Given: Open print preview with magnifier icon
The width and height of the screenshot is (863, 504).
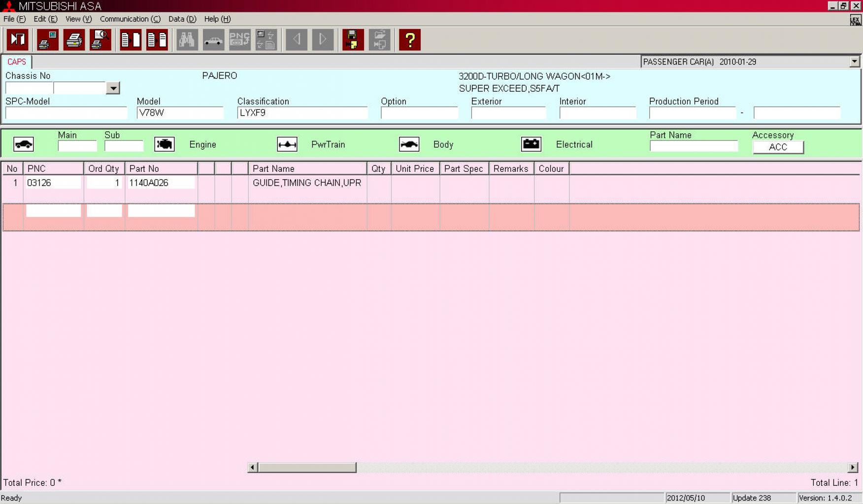Looking at the screenshot, I should 100,40.
